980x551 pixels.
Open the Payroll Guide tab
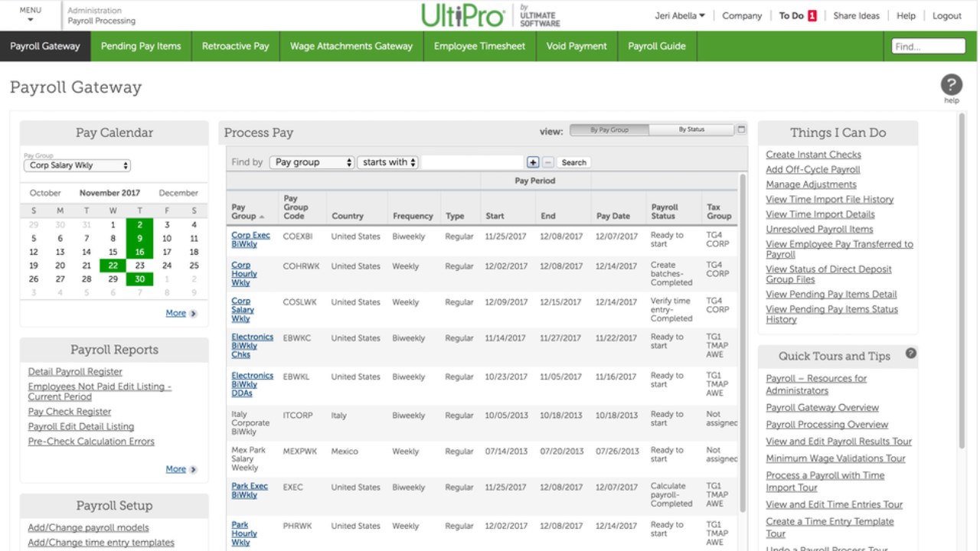coord(657,46)
